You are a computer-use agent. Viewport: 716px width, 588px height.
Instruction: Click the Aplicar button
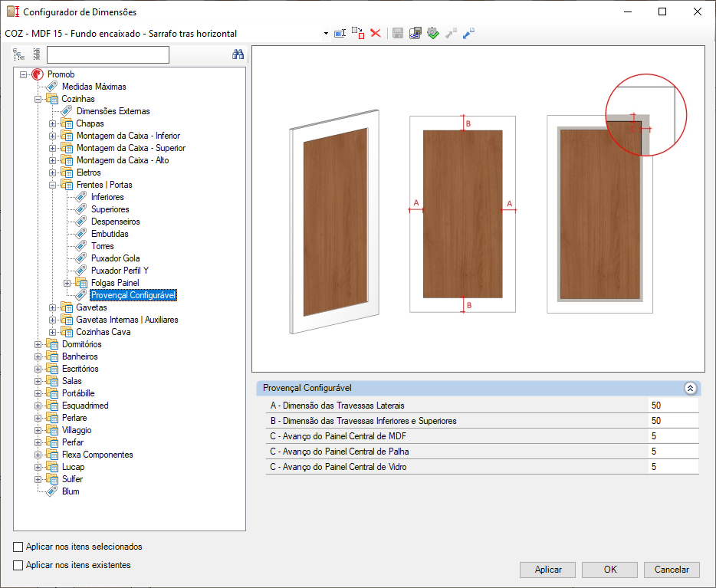548,570
